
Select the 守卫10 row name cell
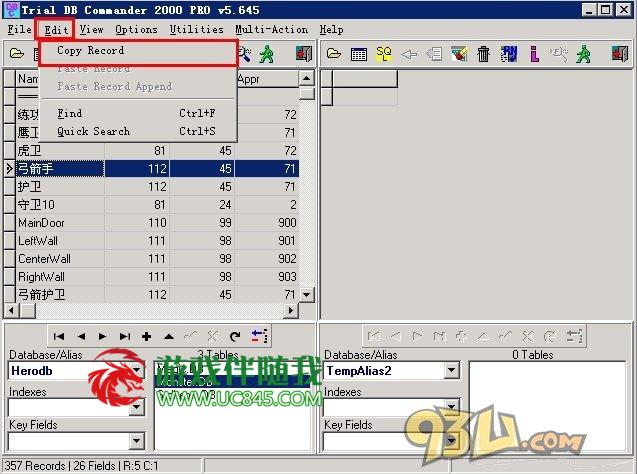point(60,204)
